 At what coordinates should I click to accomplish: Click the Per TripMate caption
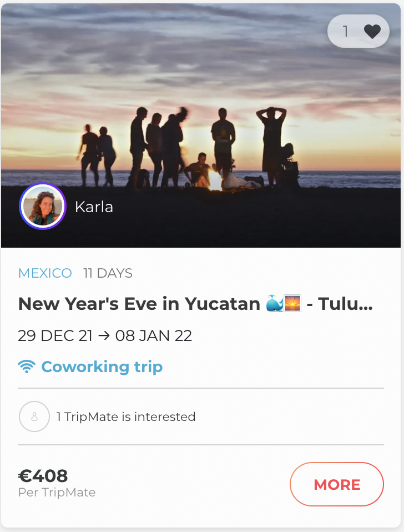pos(57,493)
